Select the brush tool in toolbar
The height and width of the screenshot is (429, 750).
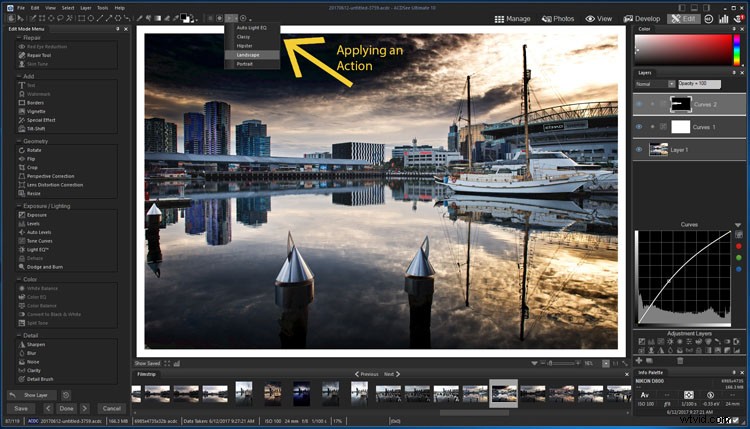click(x=139, y=18)
